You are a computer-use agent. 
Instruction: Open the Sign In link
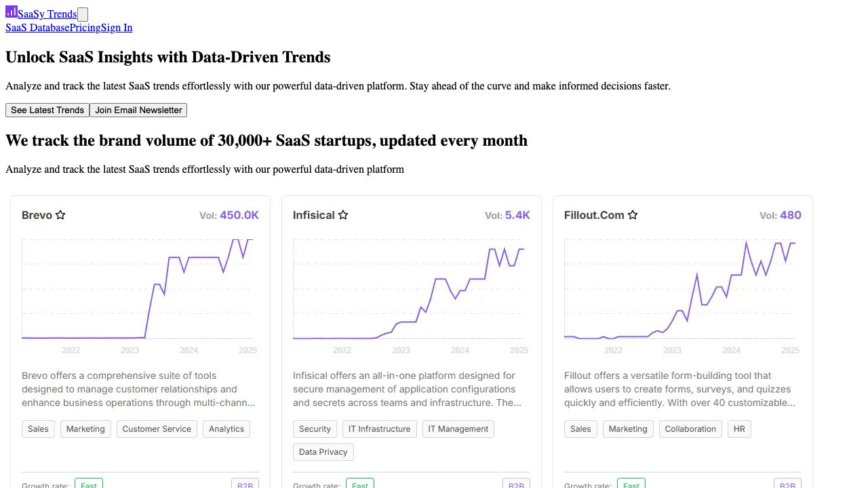[117, 28]
